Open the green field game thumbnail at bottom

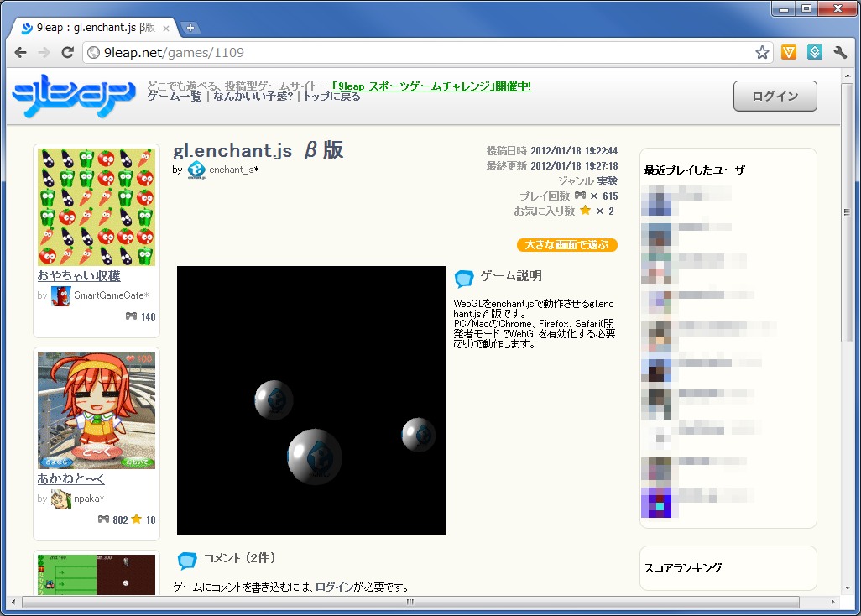click(97, 574)
